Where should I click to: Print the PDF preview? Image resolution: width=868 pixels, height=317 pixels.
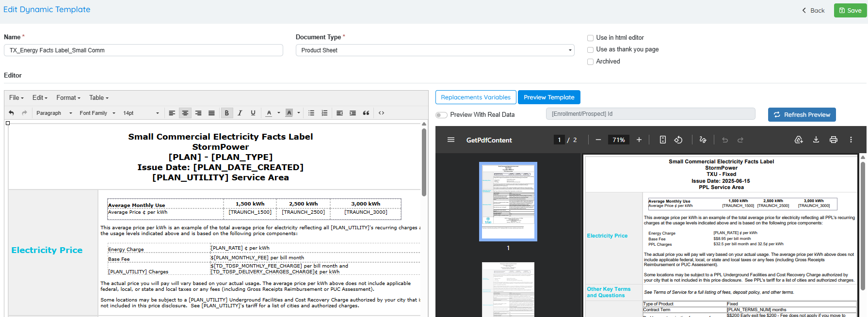tap(834, 140)
